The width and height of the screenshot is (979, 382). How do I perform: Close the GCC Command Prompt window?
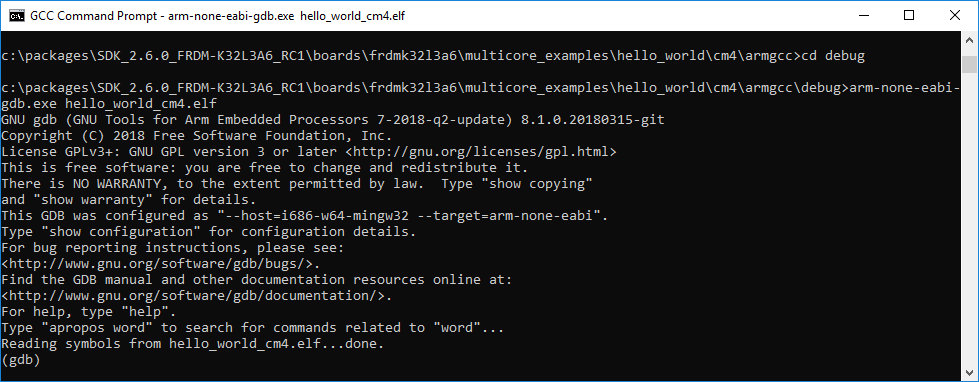953,16
